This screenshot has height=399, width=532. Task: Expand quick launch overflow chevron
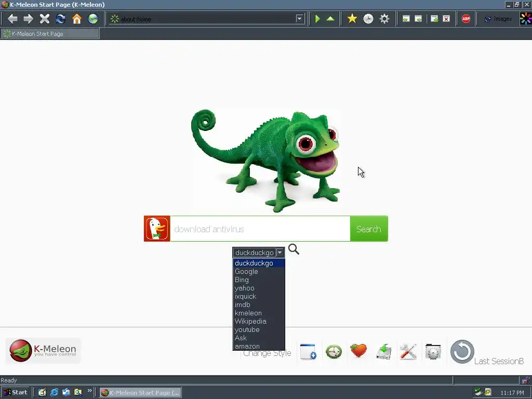(89, 391)
